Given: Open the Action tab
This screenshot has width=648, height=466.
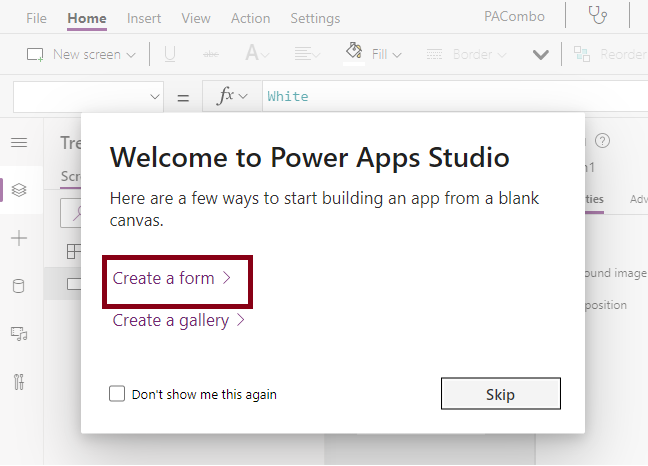Looking at the screenshot, I should [250, 18].
